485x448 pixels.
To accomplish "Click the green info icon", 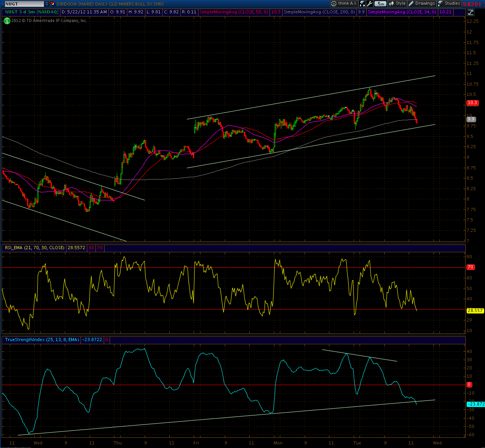I will (x=7, y=20).
